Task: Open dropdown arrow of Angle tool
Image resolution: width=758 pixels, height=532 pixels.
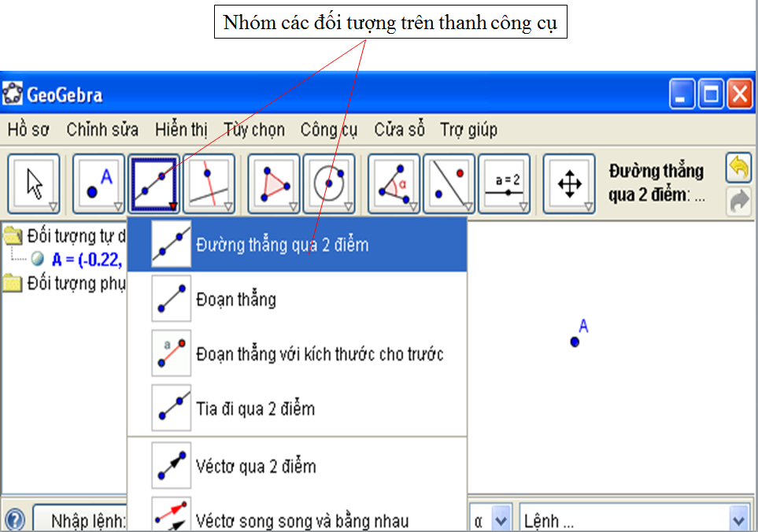Action: pos(413,207)
